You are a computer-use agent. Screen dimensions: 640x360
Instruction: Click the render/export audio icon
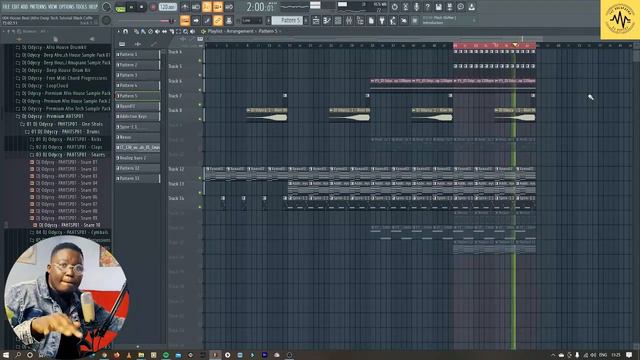(x=449, y=7)
